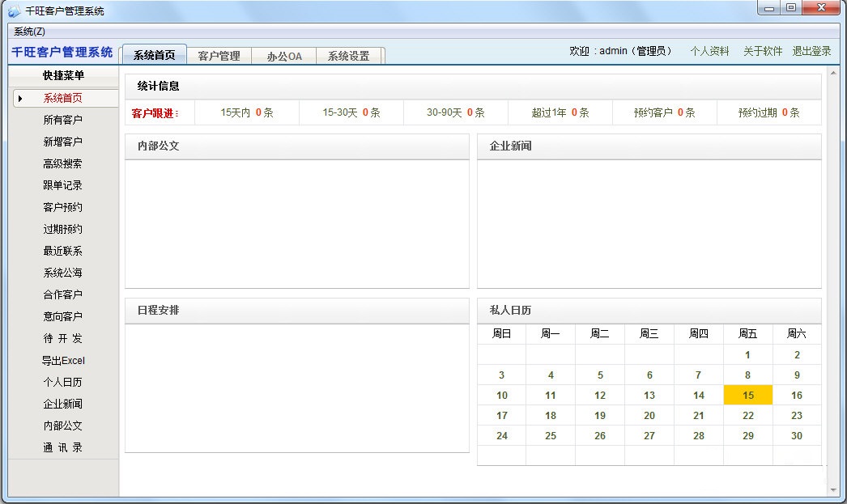Click the 15天内 0条 statistic
The height and width of the screenshot is (504, 847).
point(247,112)
